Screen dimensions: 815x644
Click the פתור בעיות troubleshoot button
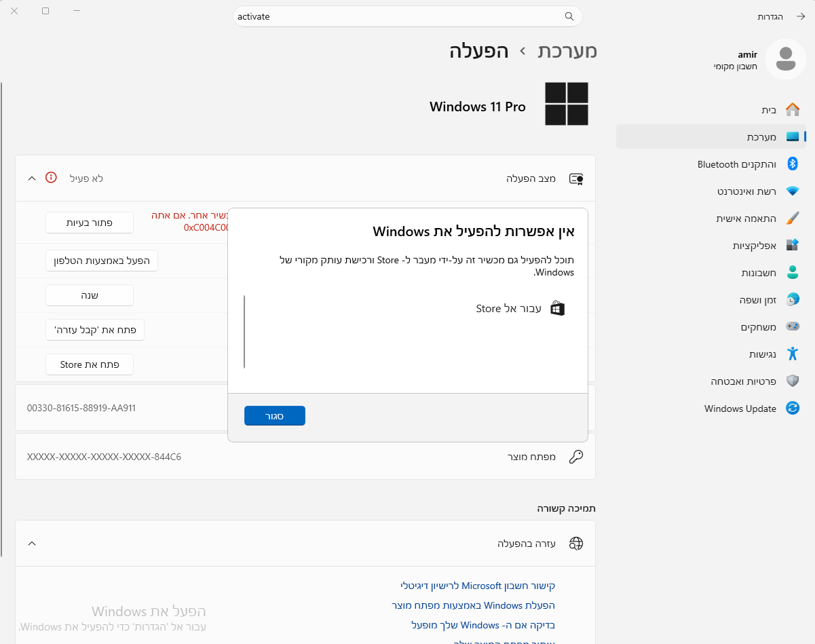point(90,223)
